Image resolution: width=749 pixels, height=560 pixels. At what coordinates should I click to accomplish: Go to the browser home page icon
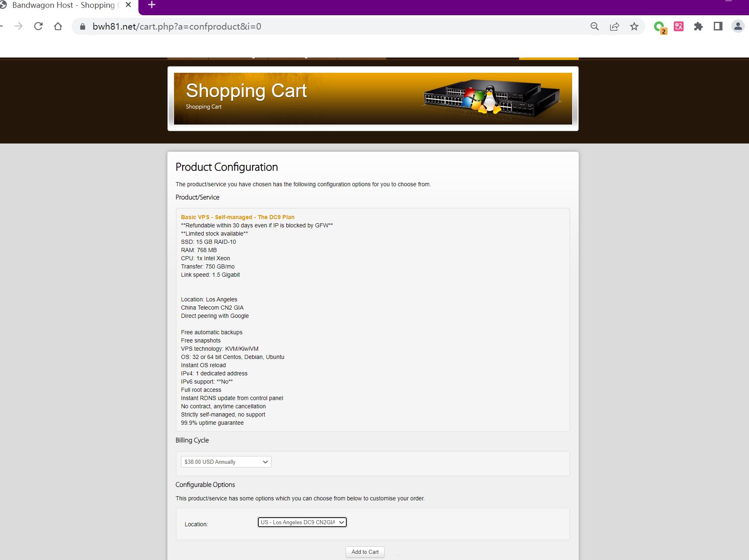(x=58, y=26)
